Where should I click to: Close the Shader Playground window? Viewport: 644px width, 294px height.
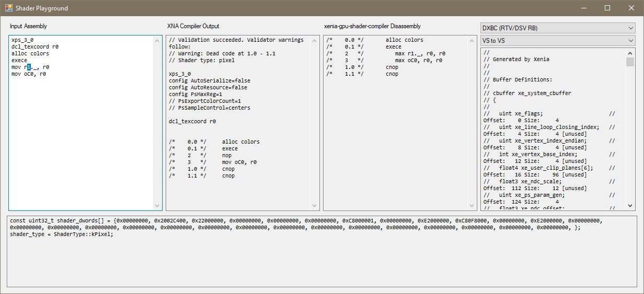(x=631, y=8)
